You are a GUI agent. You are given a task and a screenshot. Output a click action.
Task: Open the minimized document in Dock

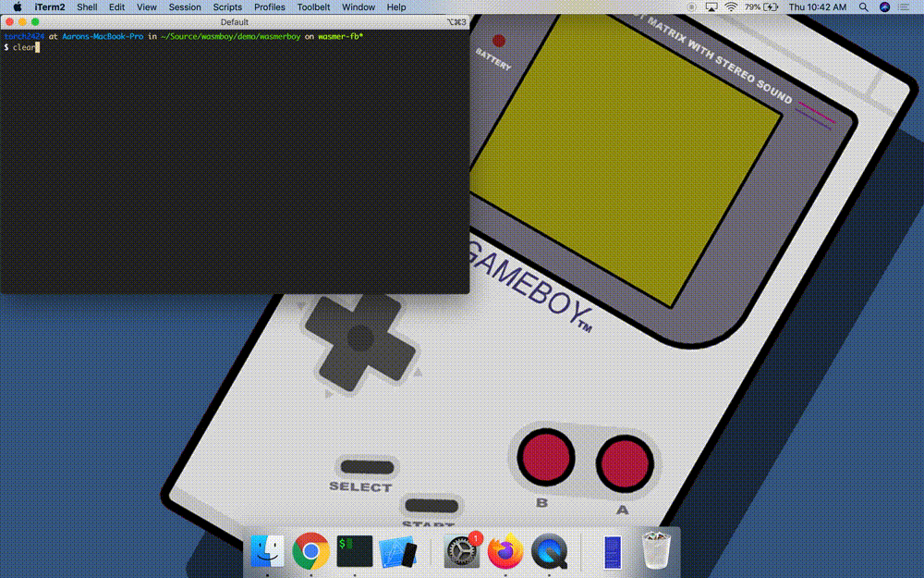click(613, 552)
